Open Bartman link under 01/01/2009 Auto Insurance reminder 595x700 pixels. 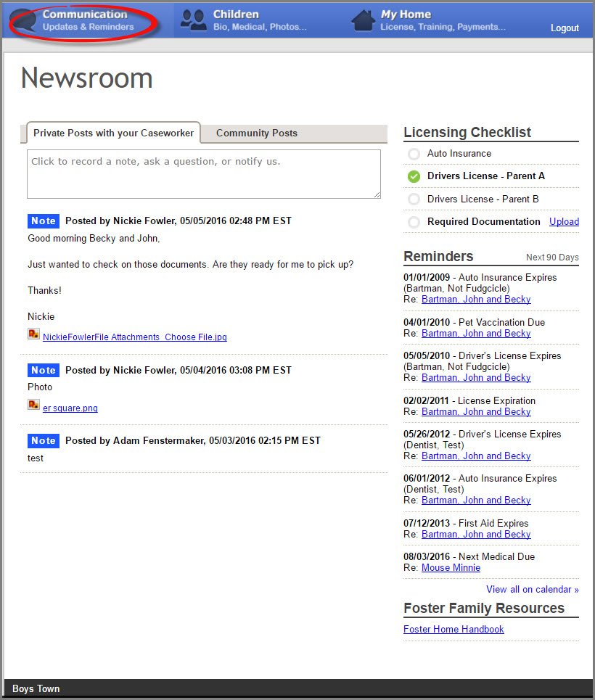(x=476, y=299)
